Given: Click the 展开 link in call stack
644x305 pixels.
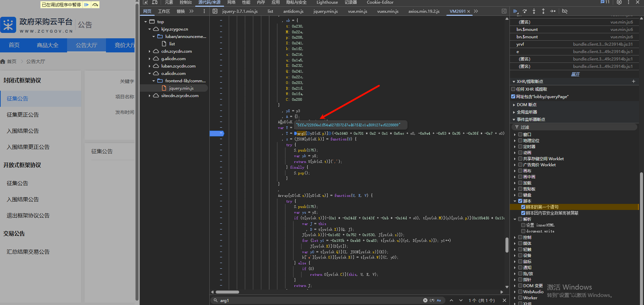Looking at the screenshot, I should tap(575, 74).
